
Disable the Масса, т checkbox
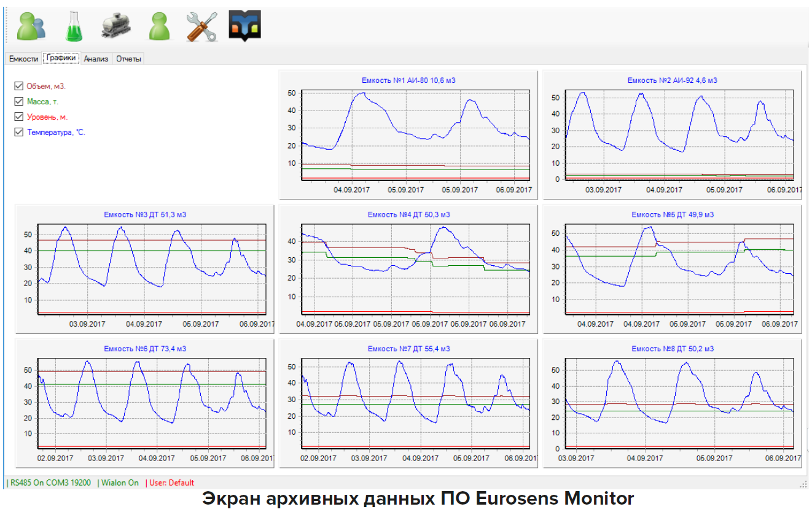pos(18,101)
